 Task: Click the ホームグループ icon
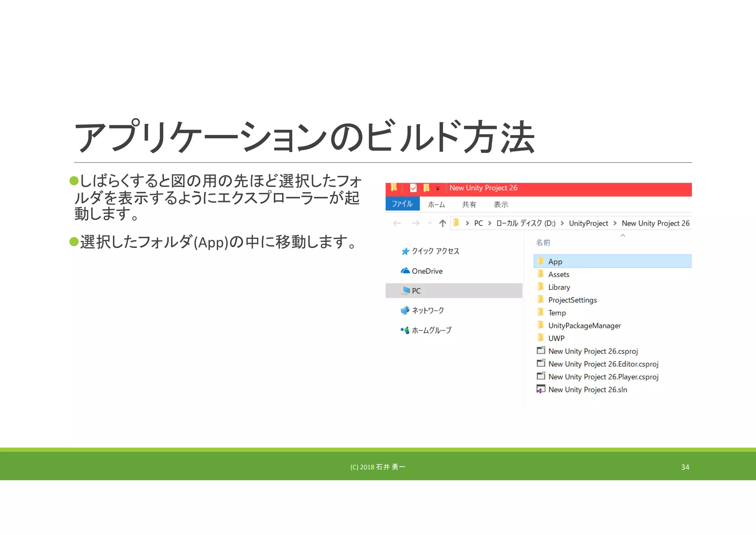pyautogui.click(x=405, y=330)
